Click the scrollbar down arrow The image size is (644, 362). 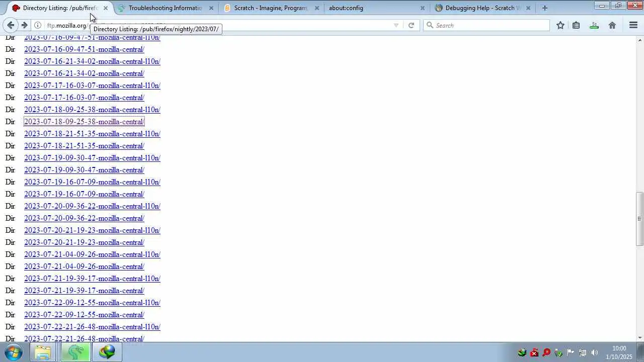tap(639, 337)
